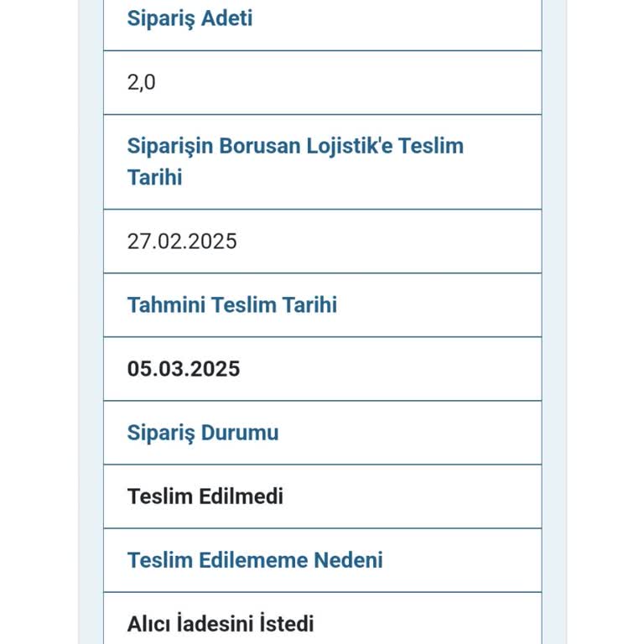Click the Sipariş Durumu header
The width and height of the screenshot is (644, 644).
pos(202,433)
